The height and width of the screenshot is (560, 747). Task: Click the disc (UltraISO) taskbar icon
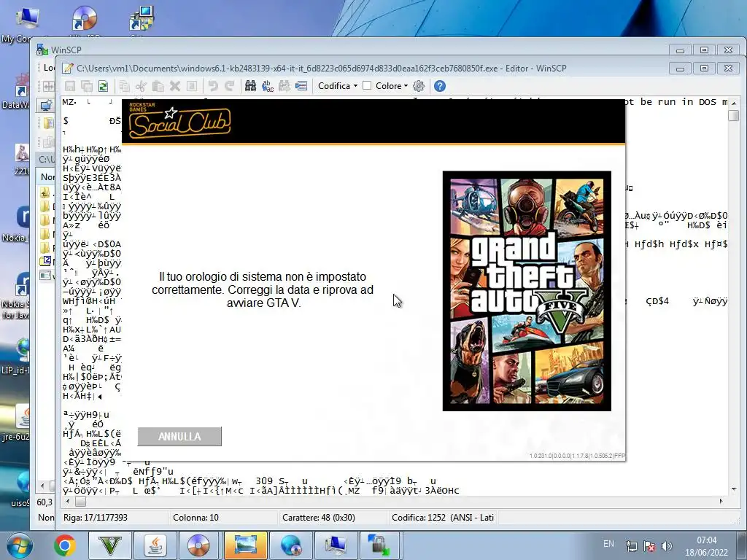tap(199, 545)
